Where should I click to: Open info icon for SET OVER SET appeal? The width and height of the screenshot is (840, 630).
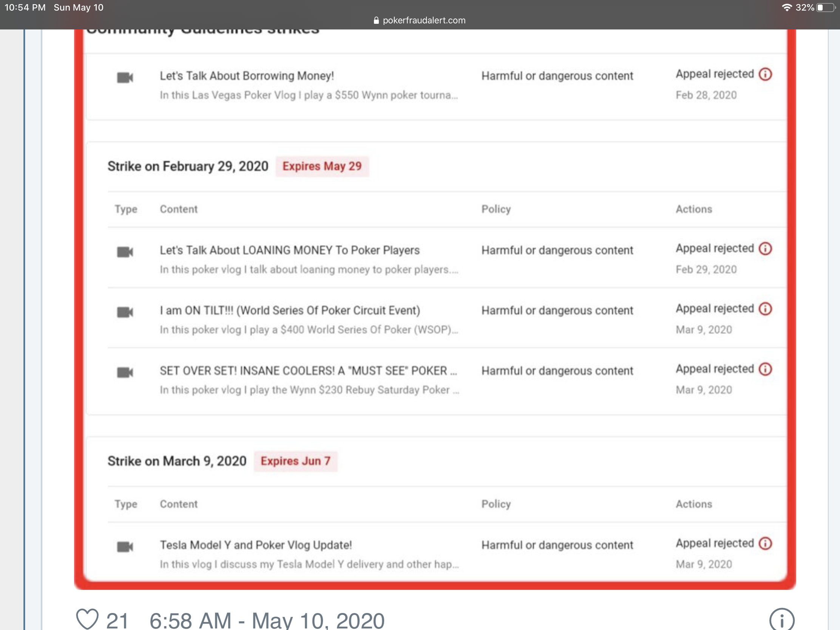click(x=765, y=369)
